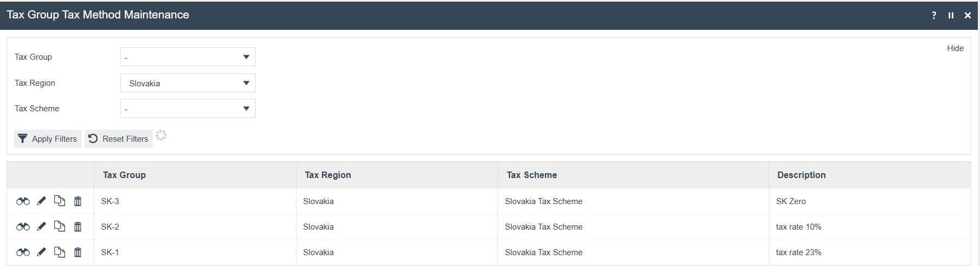Edit the SK-2 row with pencil icon
This screenshot has height=266, width=980.
coord(41,227)
